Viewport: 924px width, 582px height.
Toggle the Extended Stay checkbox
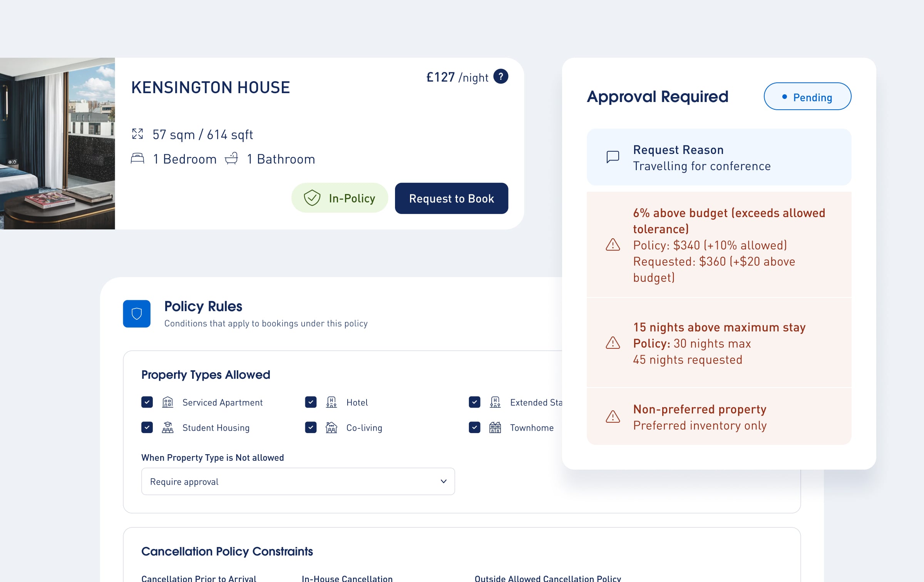point(475,402)
